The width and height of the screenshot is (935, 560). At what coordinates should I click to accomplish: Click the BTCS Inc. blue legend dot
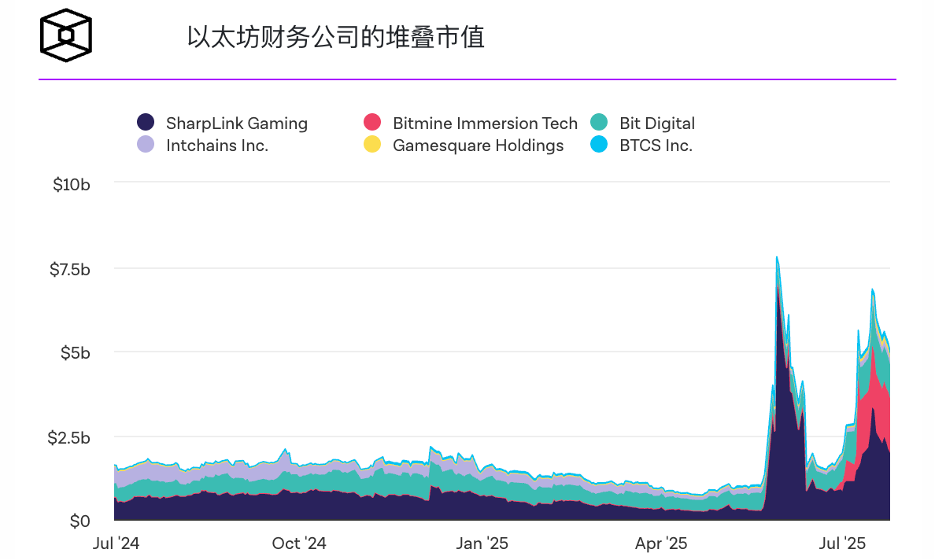(x=599, y=144)
